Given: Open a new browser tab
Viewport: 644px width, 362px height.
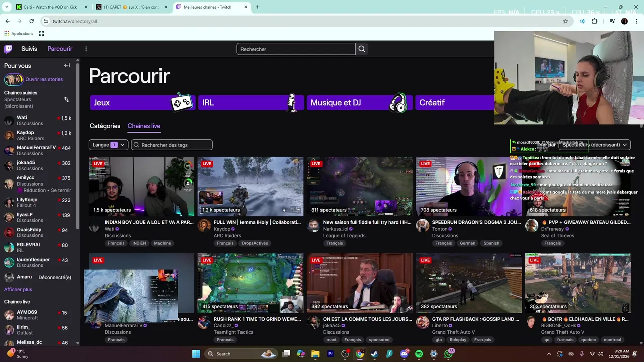Looking at the screenshot, I should [258, 7].
